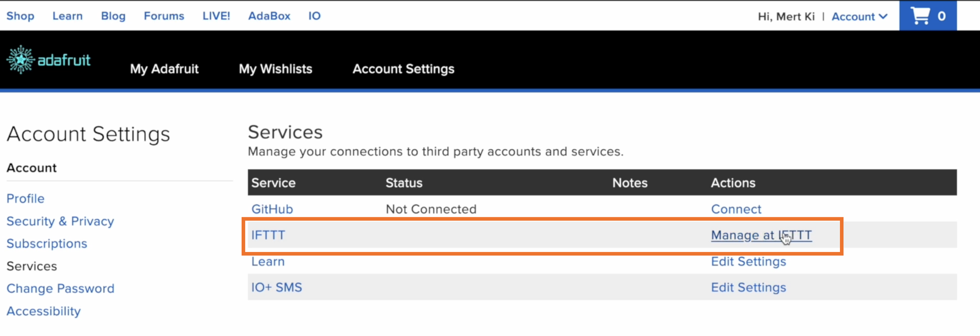Click the Adafruit logo
Viewport: 980px width, 336px height.
(49, 60)
